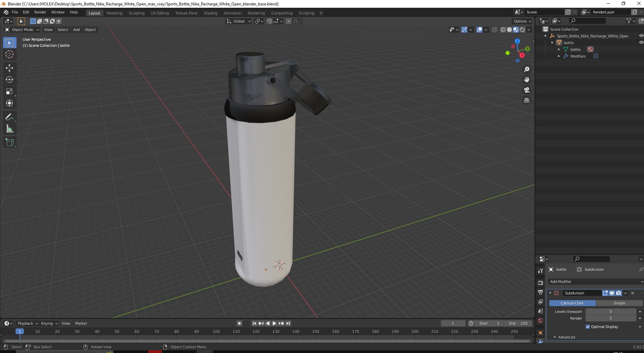This screenshot has width=644, height=353.
Task: Open the Add Modifier dropdown
Action: (x=595, y=282)
